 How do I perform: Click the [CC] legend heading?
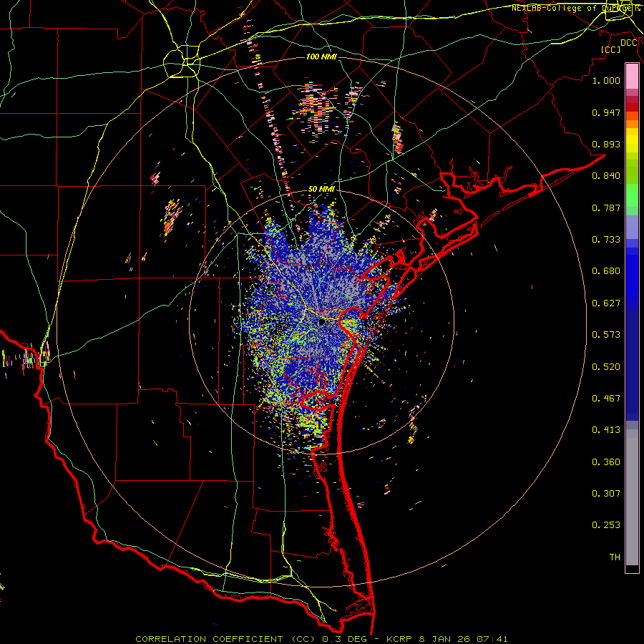click(x=610, y=50)
